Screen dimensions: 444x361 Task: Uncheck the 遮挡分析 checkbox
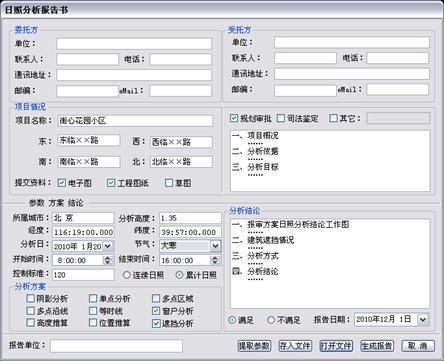pos(156,323)
